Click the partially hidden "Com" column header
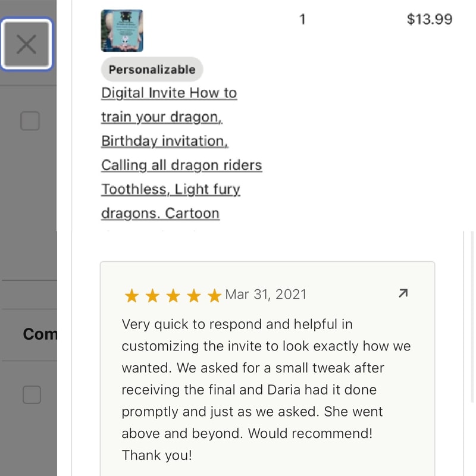The height and width of the screenshot is (476, 476). 40,334
